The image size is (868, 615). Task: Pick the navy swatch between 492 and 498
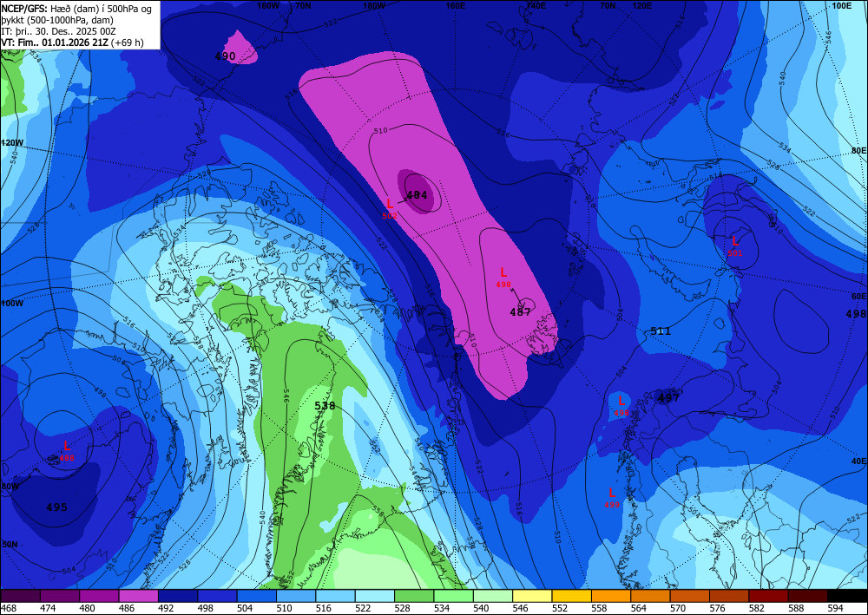(178, 596)
